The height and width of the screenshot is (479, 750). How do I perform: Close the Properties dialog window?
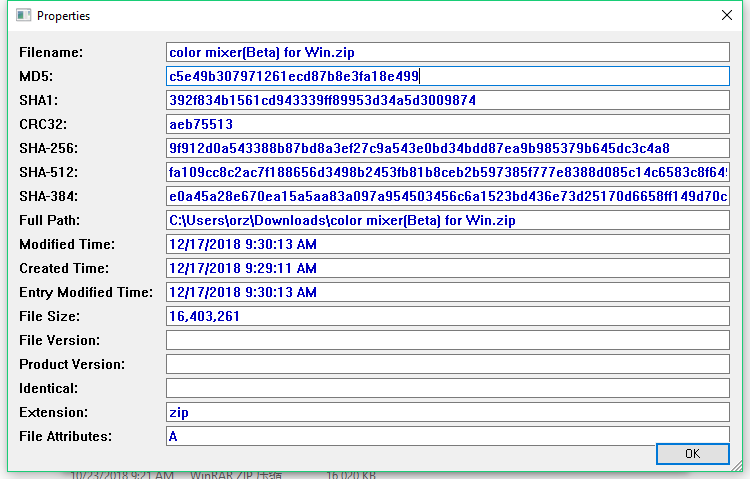tap(726, 17)
